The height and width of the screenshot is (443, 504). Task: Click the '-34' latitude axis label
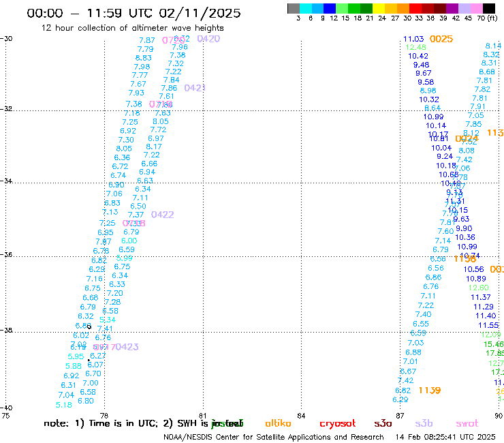coord(6,181)
